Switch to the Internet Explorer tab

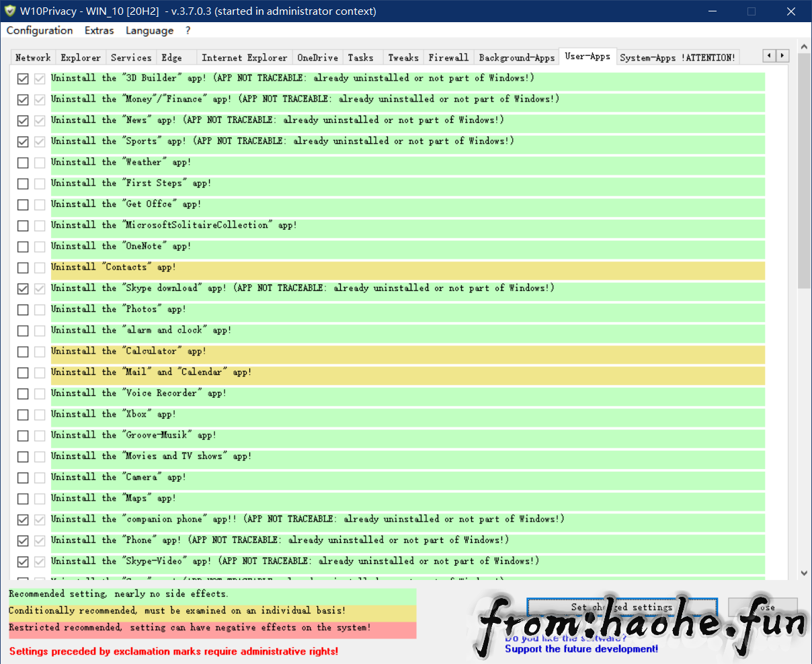tap(245, 58)
